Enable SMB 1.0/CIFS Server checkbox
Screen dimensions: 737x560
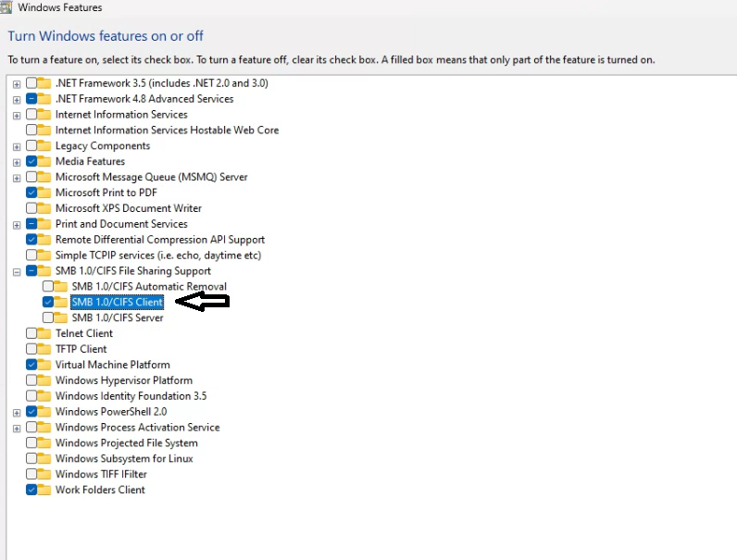[x=48, y=317]
